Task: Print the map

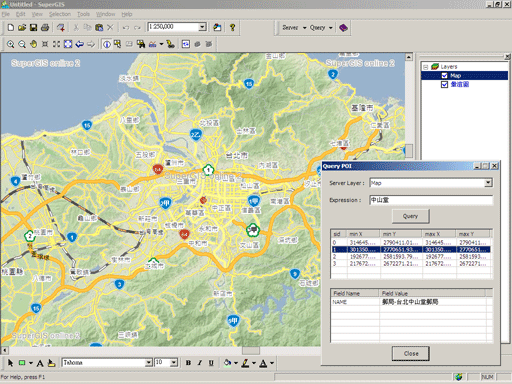Action: [x=45, y=27]
